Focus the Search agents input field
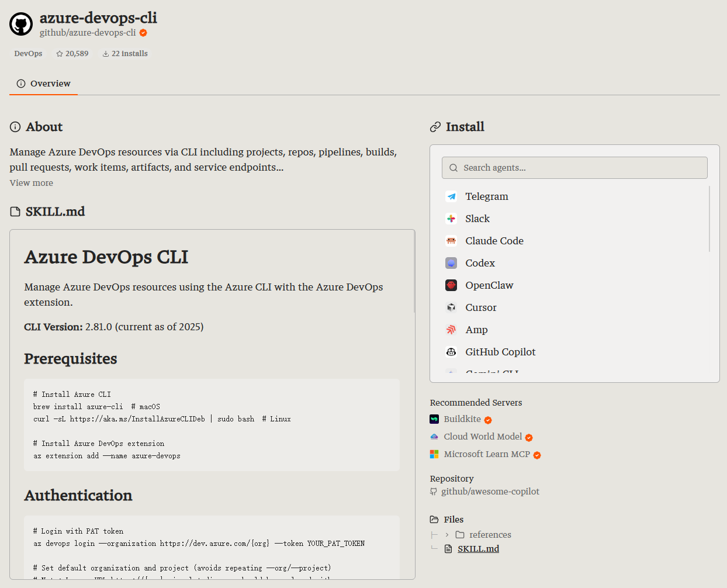This screenshot has width=727, height=588. [x=574, y=168]
